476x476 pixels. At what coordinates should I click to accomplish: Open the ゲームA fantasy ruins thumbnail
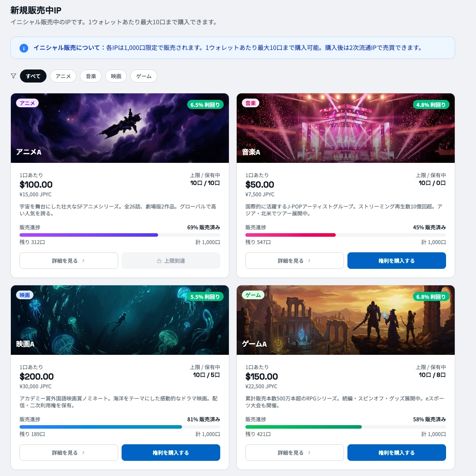point(345,320)
